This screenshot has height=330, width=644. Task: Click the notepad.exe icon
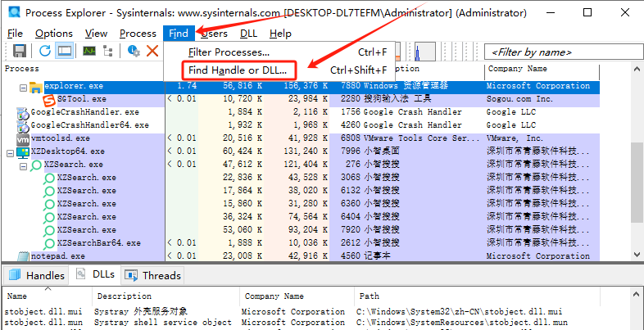(x=23, y=257)
